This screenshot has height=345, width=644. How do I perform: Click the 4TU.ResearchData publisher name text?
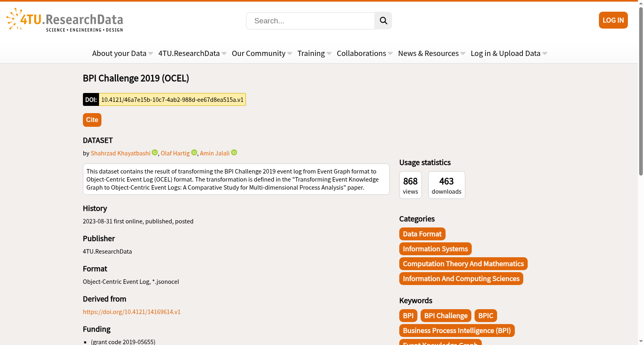107,252
